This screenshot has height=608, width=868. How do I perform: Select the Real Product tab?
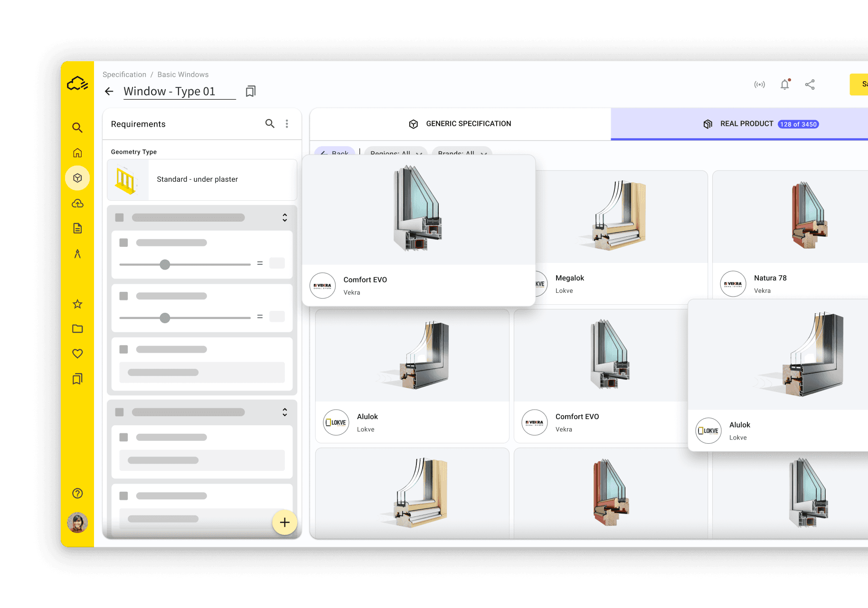coord(746,124)
